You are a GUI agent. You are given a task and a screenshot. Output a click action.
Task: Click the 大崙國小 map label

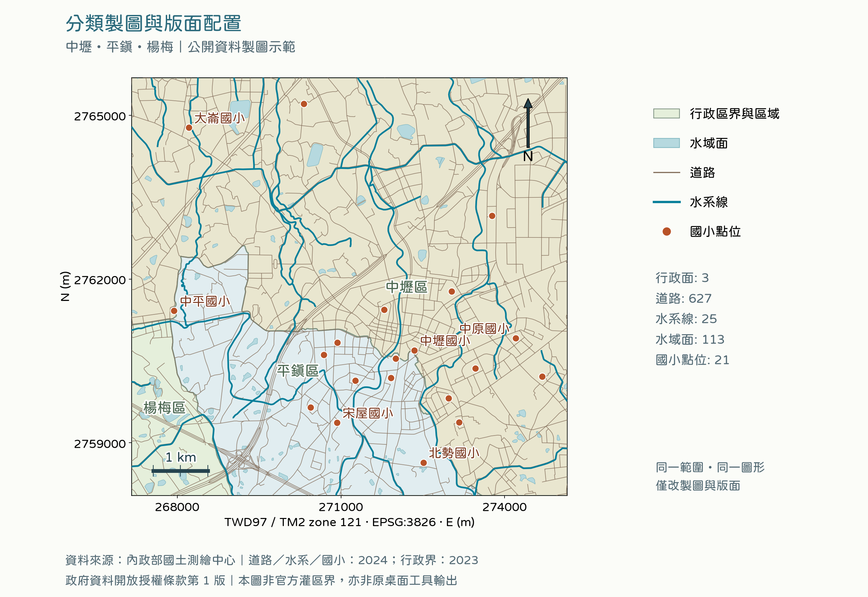[x=219, y=118]
